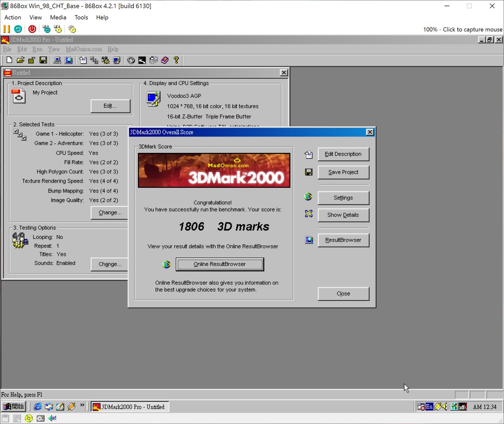Open the MadOnion.com menu
504x424 pixels.
point(84,49)
